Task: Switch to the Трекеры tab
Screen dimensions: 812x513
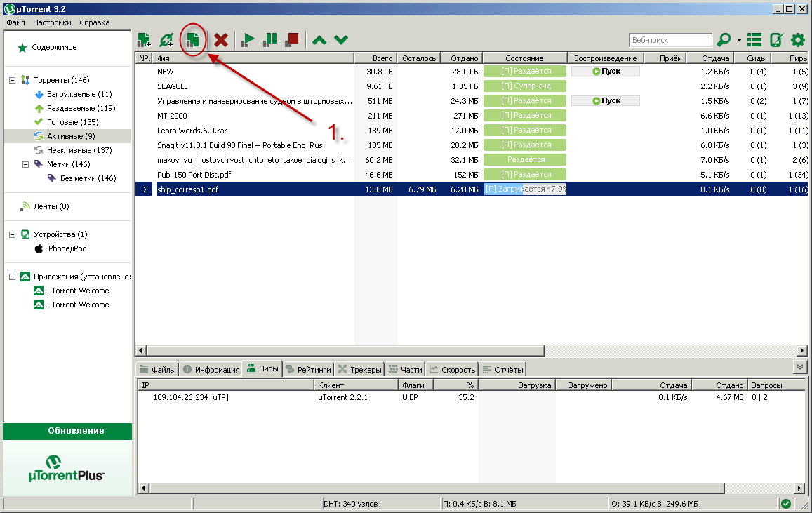Action: [360, 369]
